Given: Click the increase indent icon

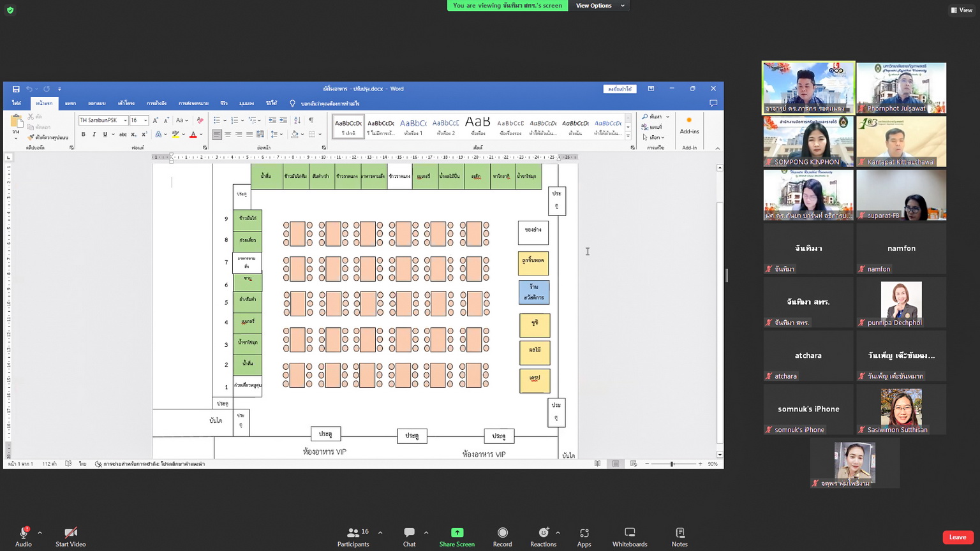Looking at the screenshot, I should click(x=283, y=120).
